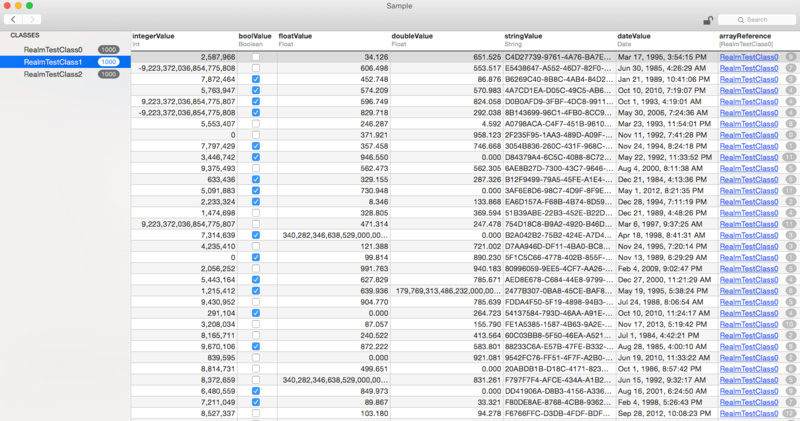Select float cell 34.126

[334, 57]
